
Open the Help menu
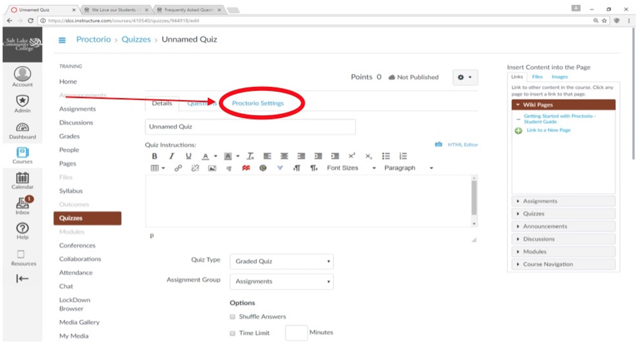22,231
